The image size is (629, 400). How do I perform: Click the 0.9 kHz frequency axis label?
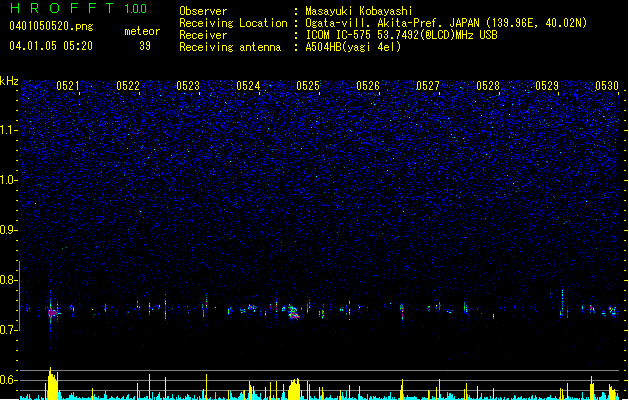click(9, 230)
